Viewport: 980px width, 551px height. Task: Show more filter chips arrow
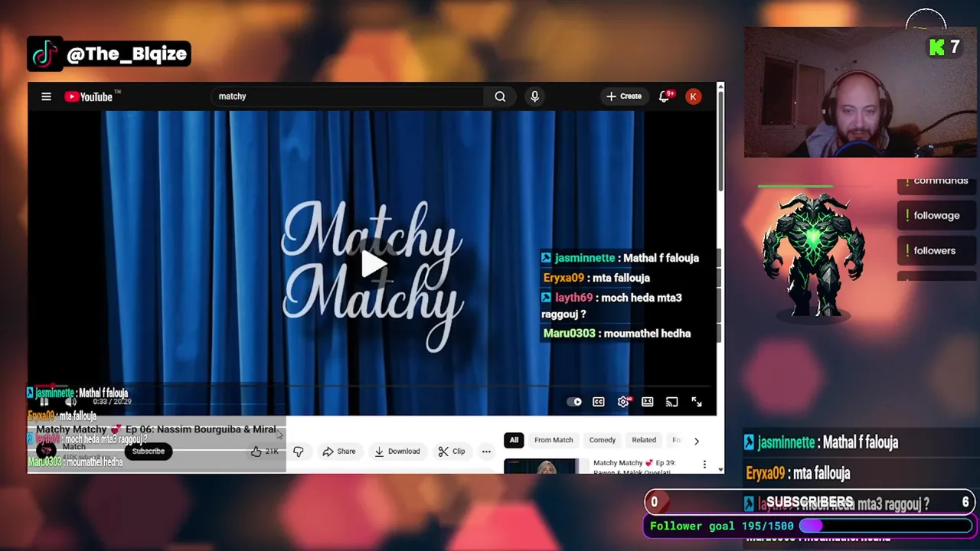point(696,441)
